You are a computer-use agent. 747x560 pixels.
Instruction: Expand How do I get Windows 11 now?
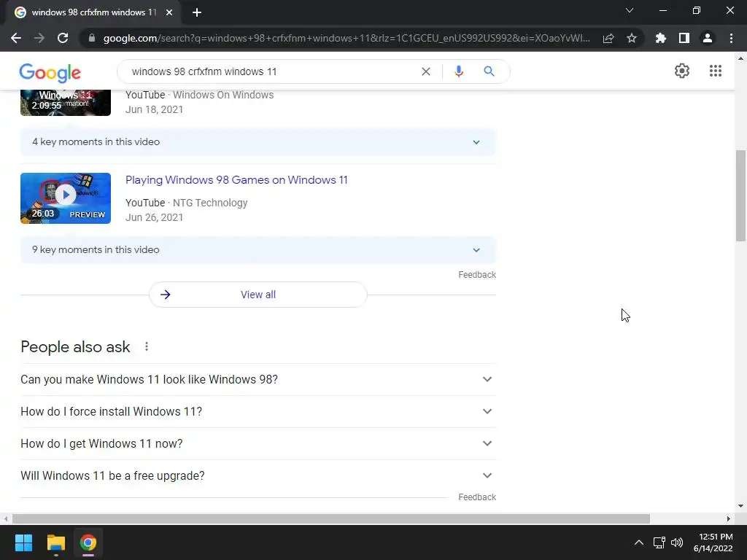[258, 443]
